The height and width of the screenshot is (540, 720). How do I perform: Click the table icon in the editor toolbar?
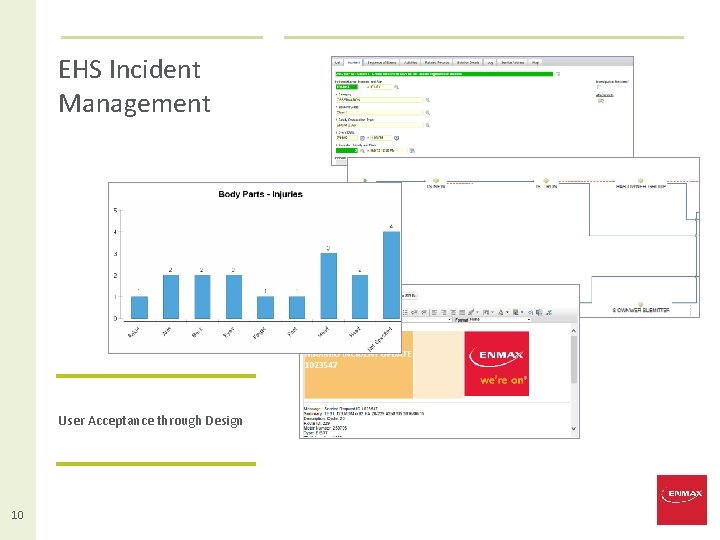[x=486, y=312]
